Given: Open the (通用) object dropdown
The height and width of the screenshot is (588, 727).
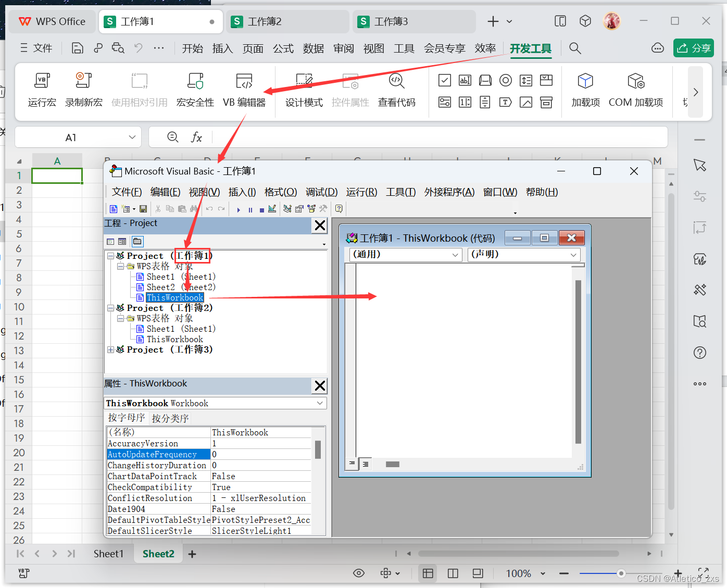Looking at the screenshot, I should 455,255.
